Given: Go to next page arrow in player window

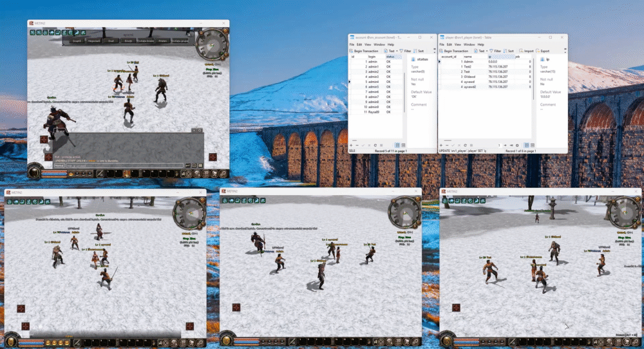Looking at the screenshot, I should 505,146.
